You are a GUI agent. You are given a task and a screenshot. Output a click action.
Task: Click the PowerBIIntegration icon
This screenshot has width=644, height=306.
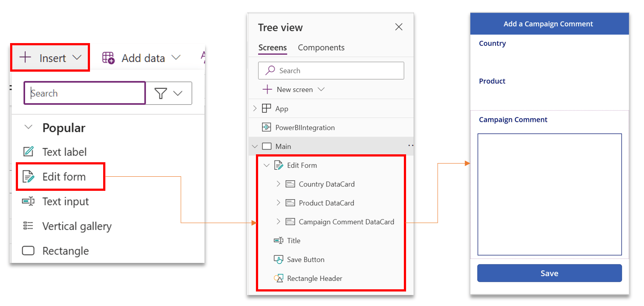[x=267, y=127]
